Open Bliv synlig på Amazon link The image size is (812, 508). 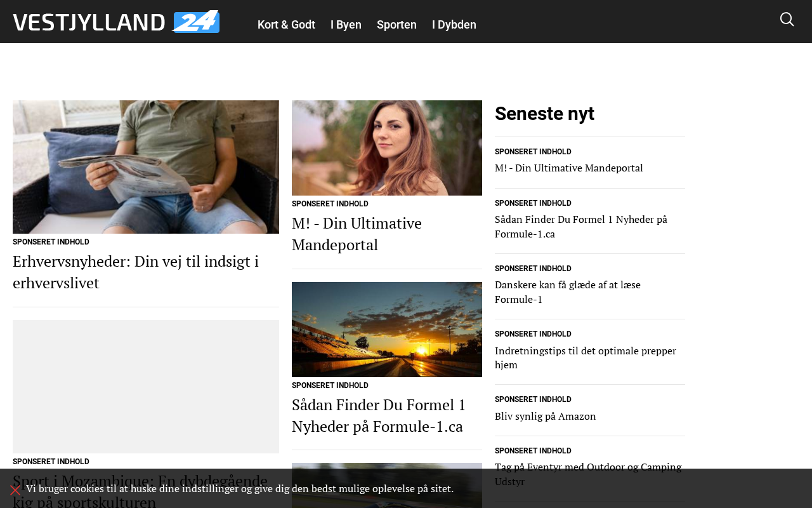[546, 416]
